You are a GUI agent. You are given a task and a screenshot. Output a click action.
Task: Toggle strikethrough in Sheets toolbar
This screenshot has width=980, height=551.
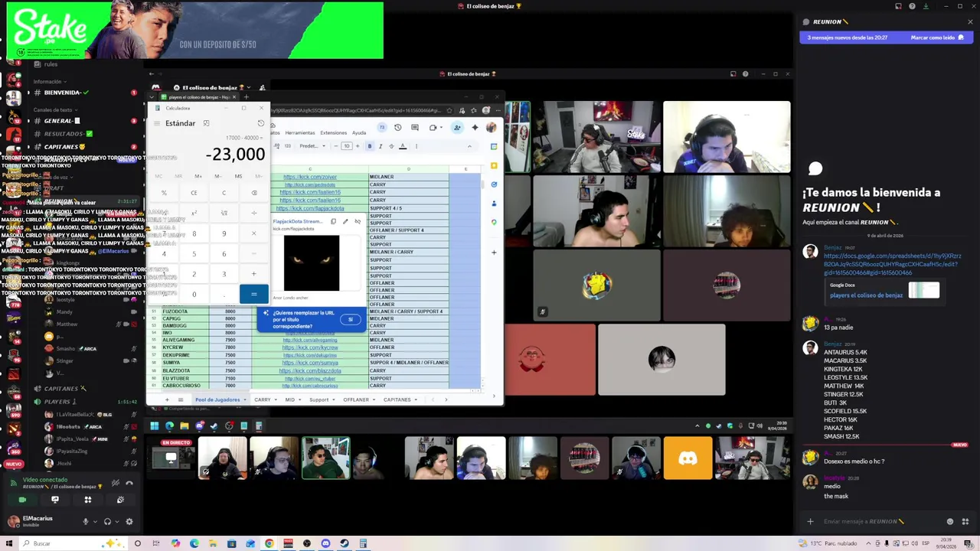coord(391,146)
